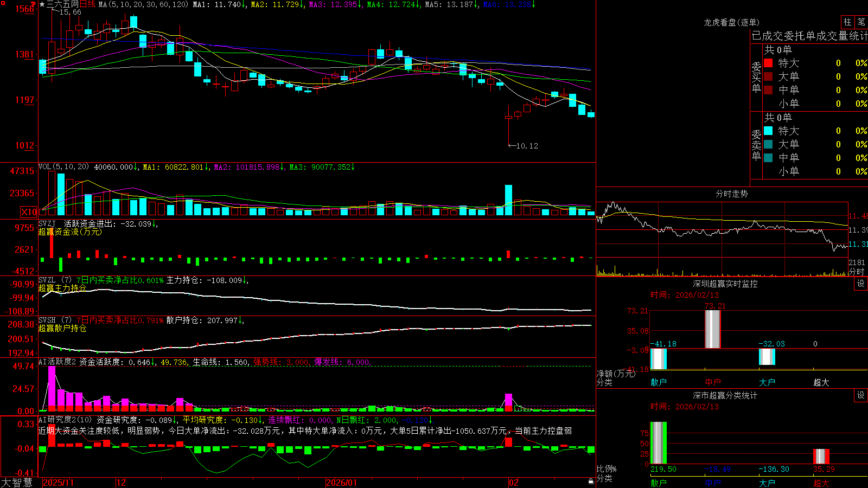Viewport: 868px width, 488px height.
Task: Click the 大户 label in 深圳超赢实时监控
Action: (767, 382)
